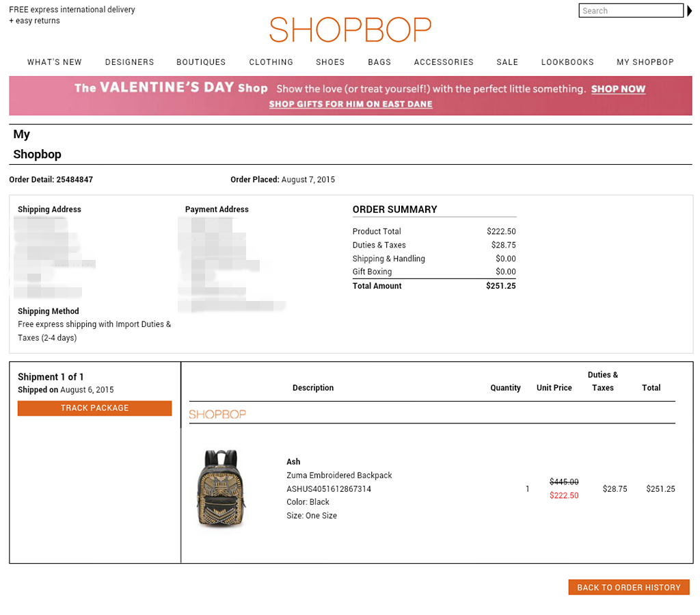The image size is (700, 615).
Task: Open the Shoes menu
Action: tap(330, 62)
